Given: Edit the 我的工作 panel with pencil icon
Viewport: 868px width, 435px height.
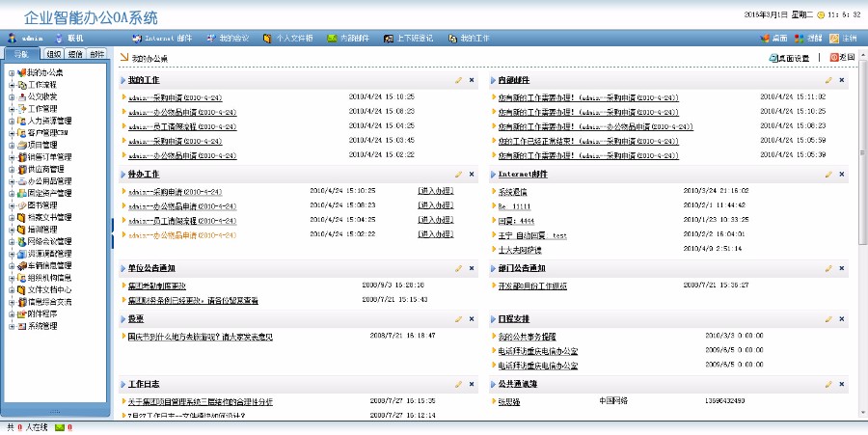Looking at the screenshot, I should 458,80.
